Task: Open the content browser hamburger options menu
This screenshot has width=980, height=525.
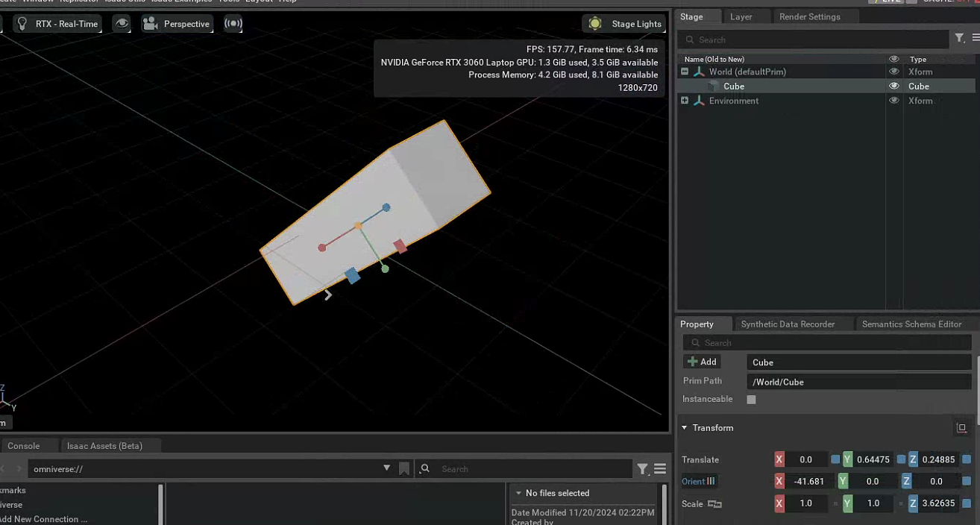Action: 660,469
